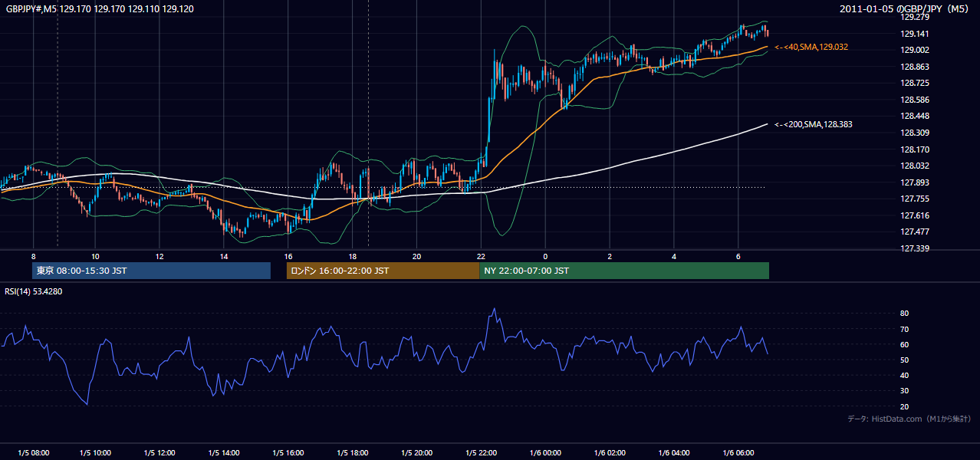Screen dimensions: 980x460
Task: Click hour tick 12 under price chart
Action: (x=159, y=255)
